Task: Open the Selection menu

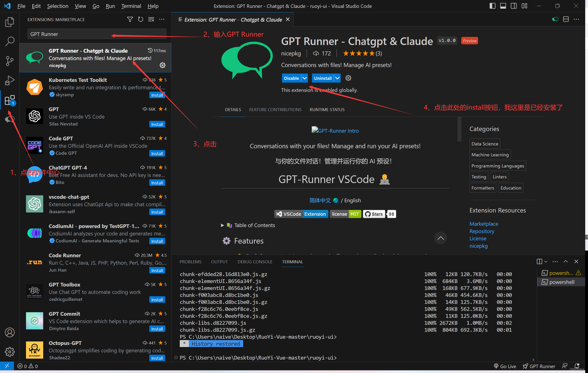Action: [58, 6]
